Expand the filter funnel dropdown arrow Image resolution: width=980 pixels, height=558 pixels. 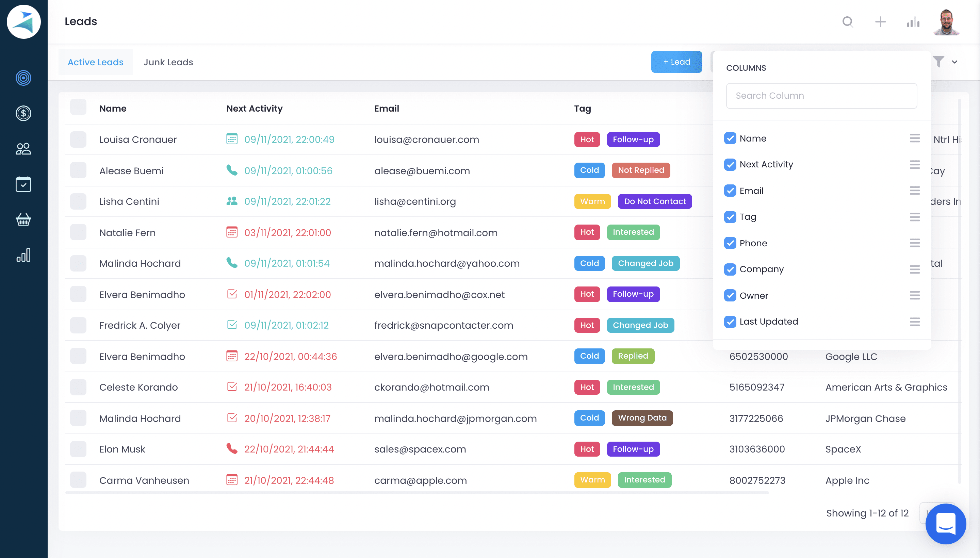point(954,62)
